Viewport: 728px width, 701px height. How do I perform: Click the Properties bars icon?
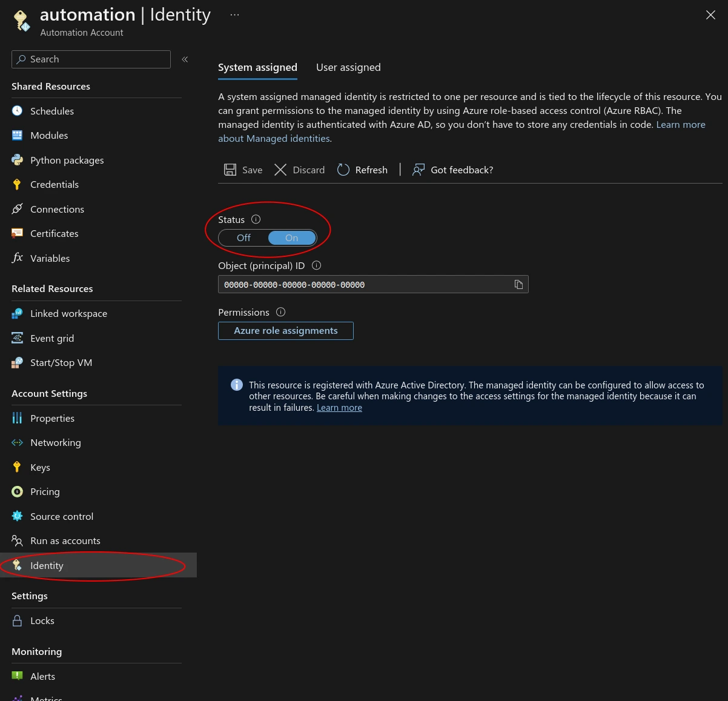coord(17,418)
